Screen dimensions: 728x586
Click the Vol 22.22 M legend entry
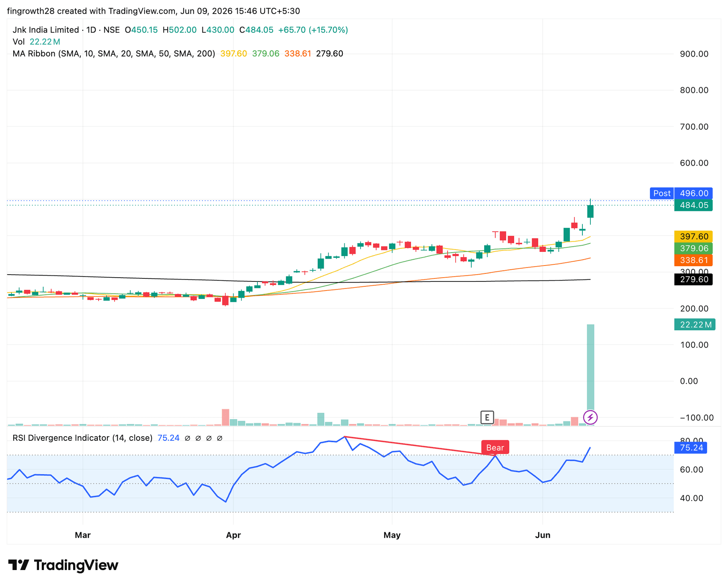click(x=36, y=42)
